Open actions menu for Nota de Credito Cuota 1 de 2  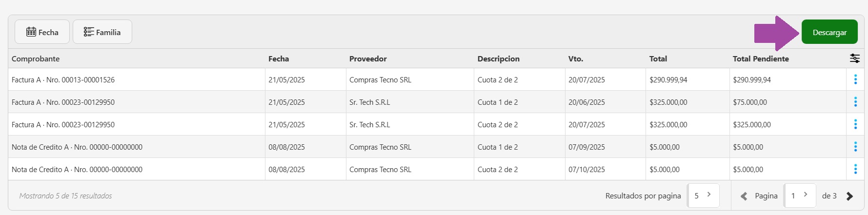855,147
